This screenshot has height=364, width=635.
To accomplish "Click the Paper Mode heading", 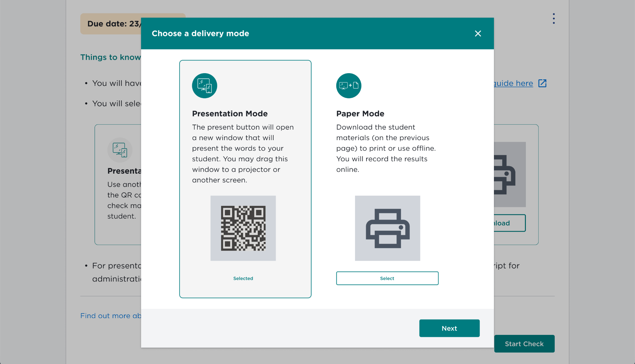I will click(x=360, y=113).
